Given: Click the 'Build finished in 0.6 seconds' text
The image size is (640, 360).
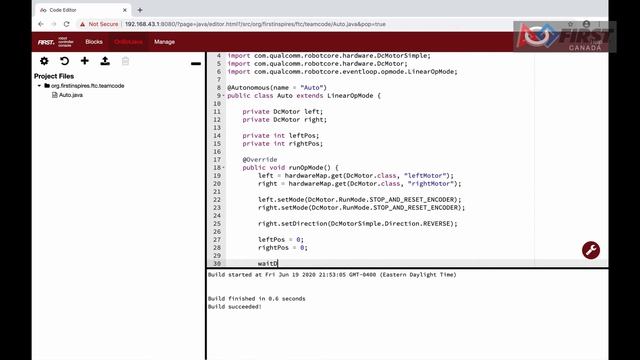Looking at the screenshot, I should [256, 299].
